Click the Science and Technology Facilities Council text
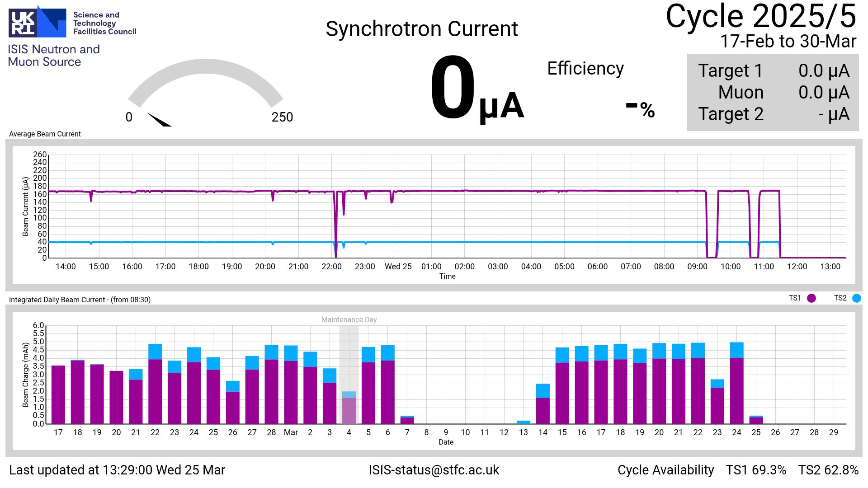868x488 pixels. point(104,23)
